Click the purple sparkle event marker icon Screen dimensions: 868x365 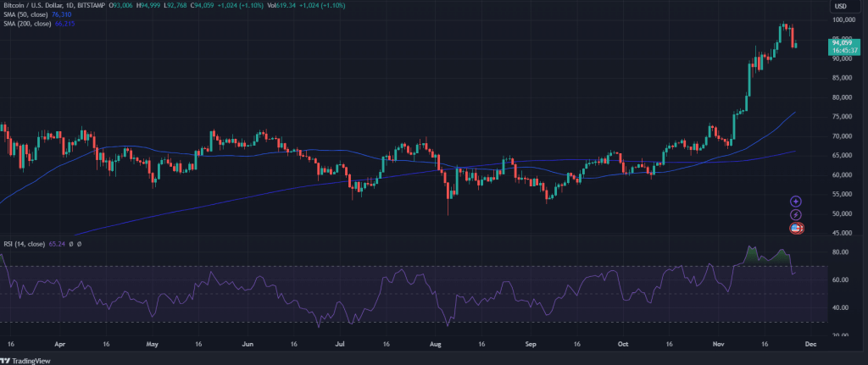click(x=796, y=202)
